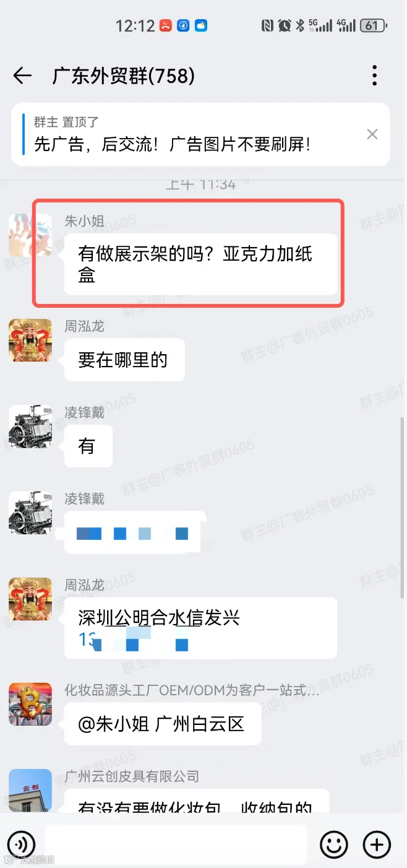Image resolution: width=407 pixels, height=868 pixels.
Task: Tap the 深圳公明合水信发兴 message
Action: (200, 628)
